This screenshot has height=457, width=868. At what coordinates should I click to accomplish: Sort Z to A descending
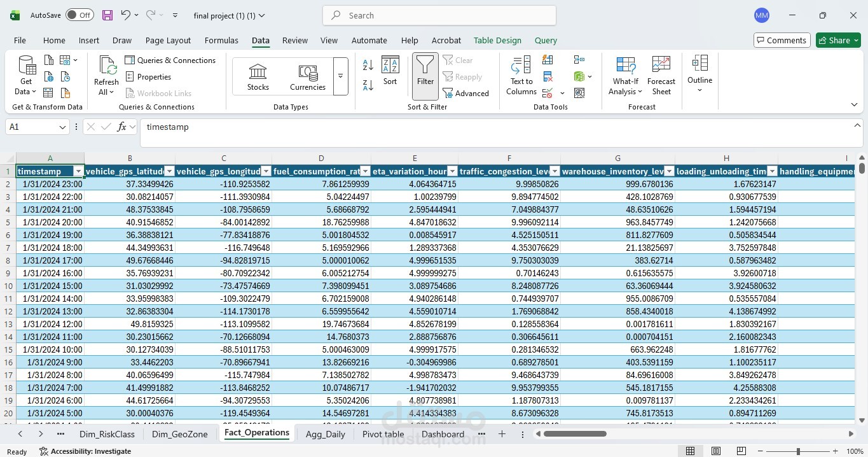tap(368, 85)
